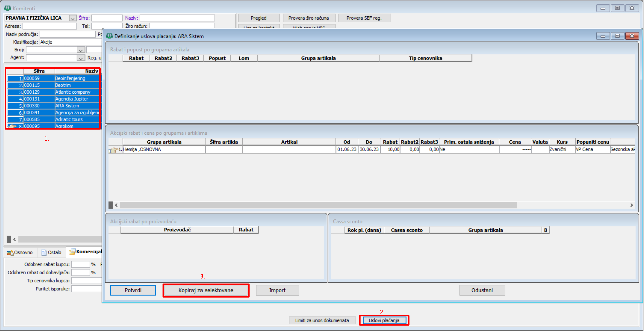Switch to the Ostalo tab
The image size is (644, 331).
click(x=54, y=252)
